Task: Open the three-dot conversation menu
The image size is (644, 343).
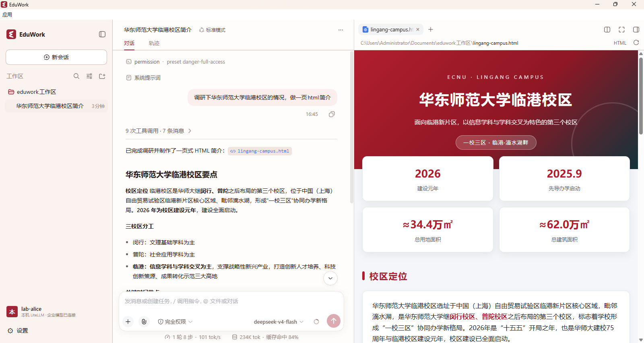Action: 341,30
